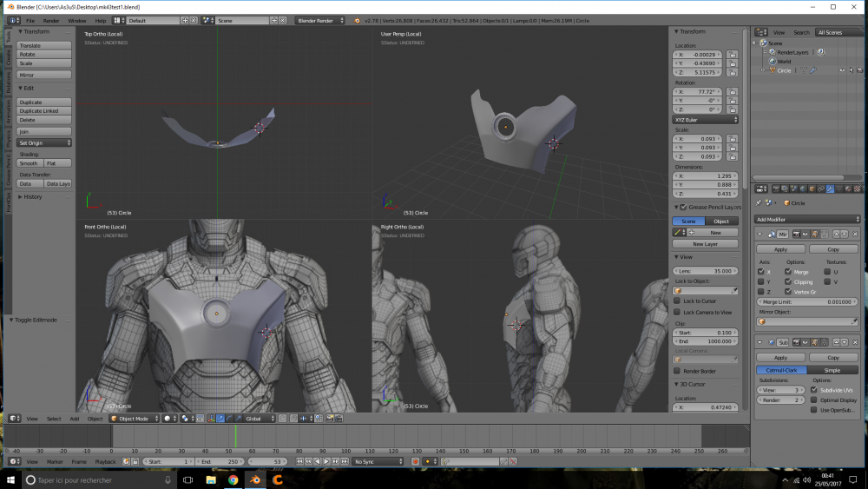The height and width of the screenshot is (489, 868).
Task: Open the No Sync dropdown
Action: (x=378, y=461)
